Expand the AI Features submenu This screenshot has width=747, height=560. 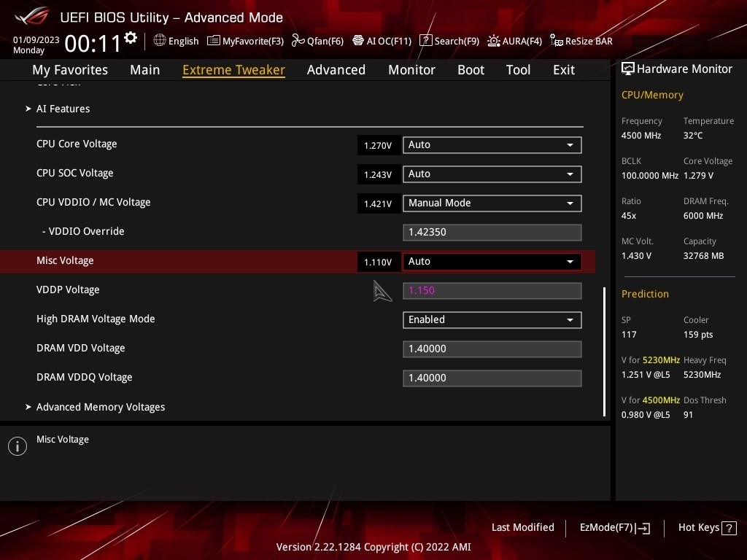(x=63, y=109)
